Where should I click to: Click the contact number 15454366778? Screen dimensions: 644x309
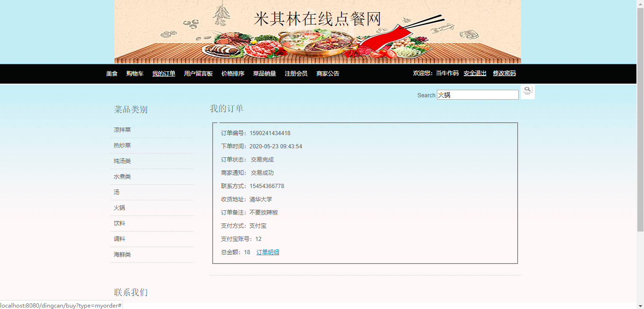267,186
